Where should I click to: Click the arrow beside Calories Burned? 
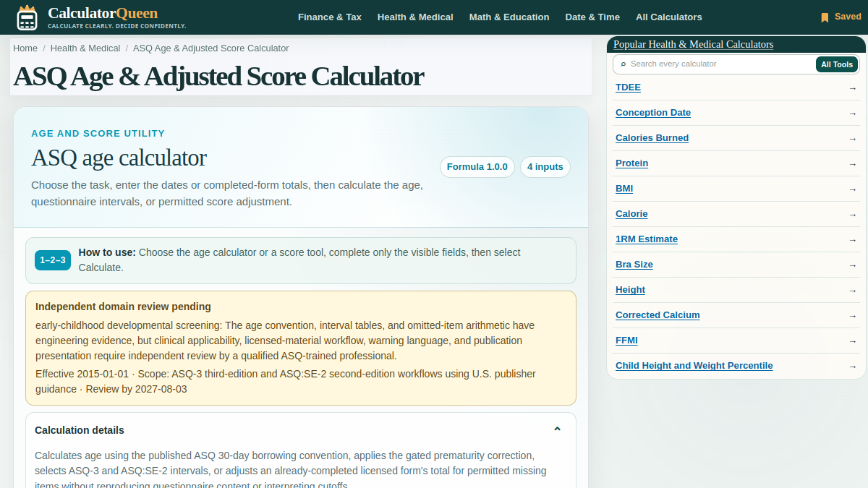point(853,139)
